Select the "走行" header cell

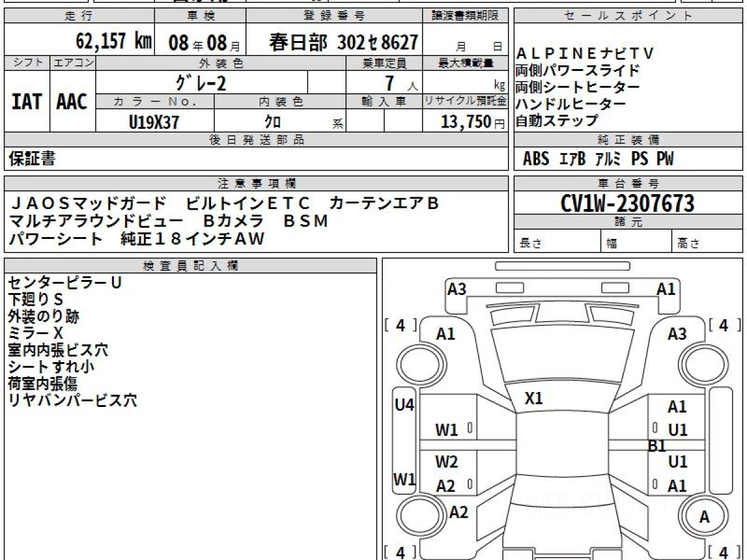point(79,16)
